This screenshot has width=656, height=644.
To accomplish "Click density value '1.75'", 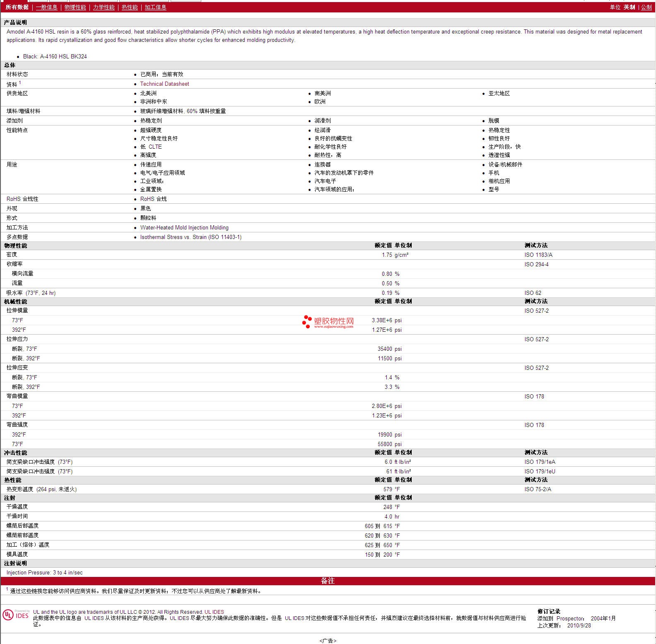I will 387,255.
